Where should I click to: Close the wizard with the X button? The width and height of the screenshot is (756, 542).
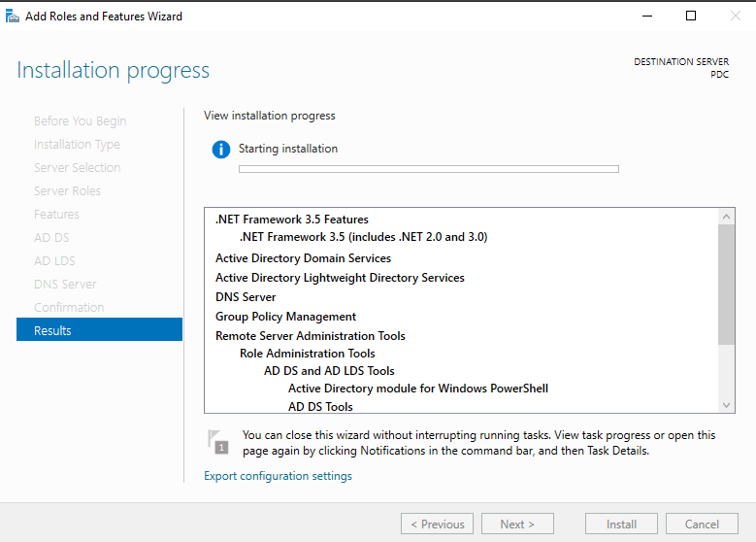[x=735, y=16]
